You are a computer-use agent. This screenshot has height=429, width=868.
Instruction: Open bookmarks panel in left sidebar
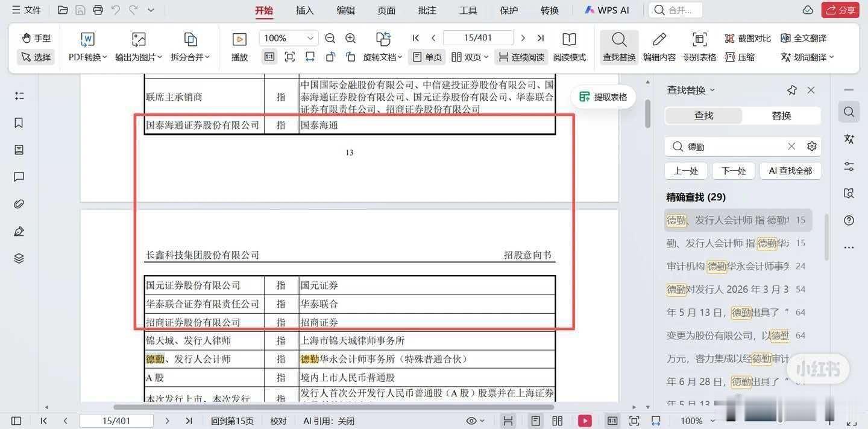[19, 122]
